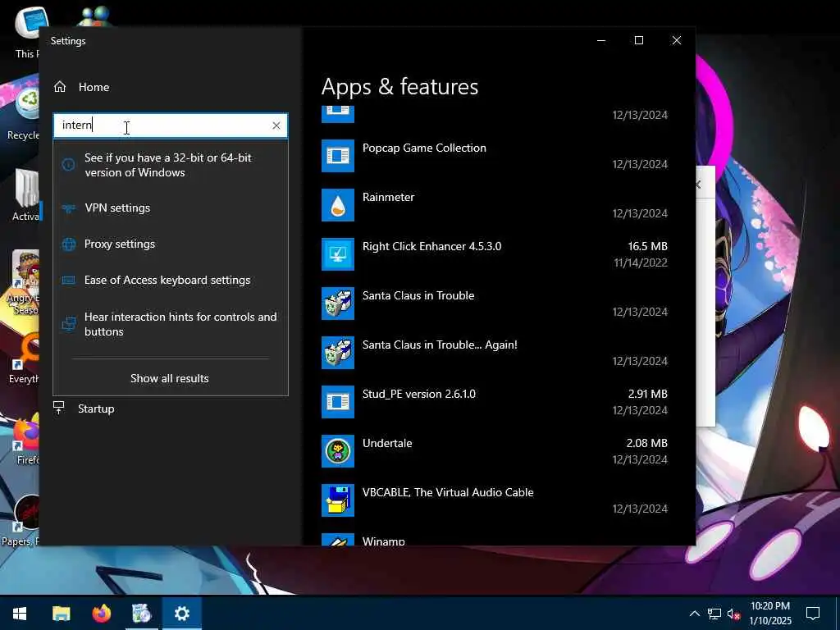Select the Rainmeter droplet icon
Image resolution: width=840 pixels, height=630 pixels.
(x=337, y=205)
